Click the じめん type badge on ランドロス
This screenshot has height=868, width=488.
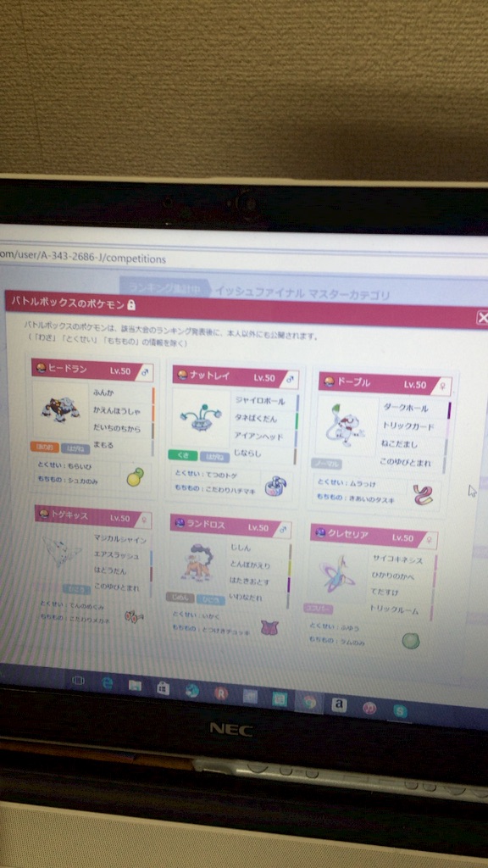point(180,598)
